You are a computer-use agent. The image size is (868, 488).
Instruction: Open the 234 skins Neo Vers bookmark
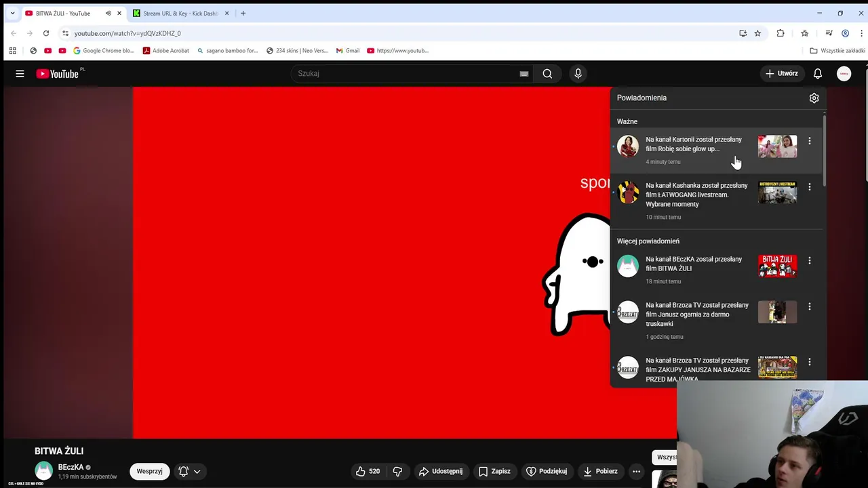point(297,50)
